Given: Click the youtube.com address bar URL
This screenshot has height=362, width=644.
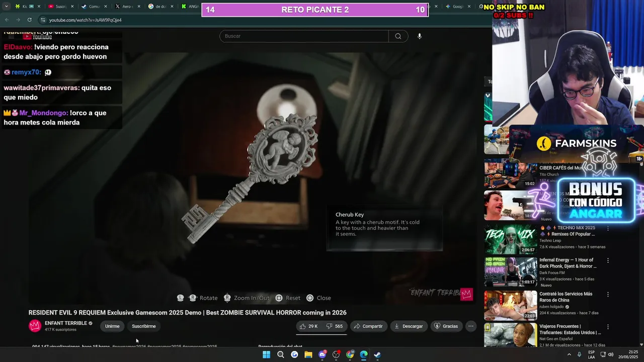Looking at the screenshot, I should tap(86, 20).
